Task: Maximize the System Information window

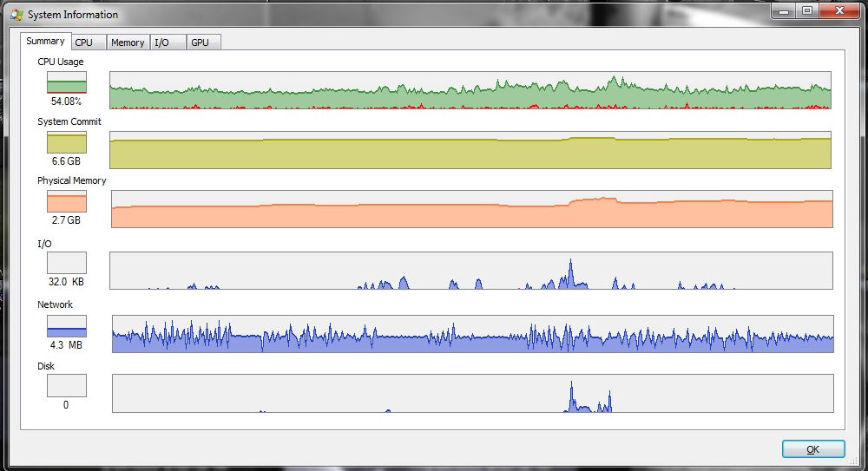Action: (807, 10)
